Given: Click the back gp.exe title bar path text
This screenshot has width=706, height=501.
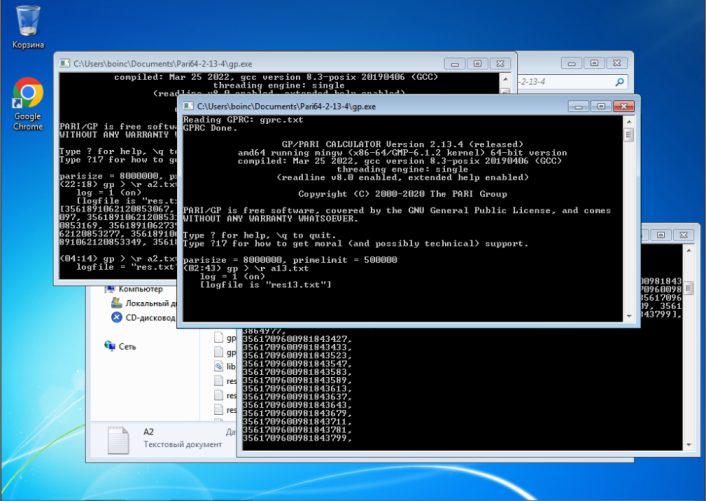Looking at the screenshot, I should click(163, 64).
